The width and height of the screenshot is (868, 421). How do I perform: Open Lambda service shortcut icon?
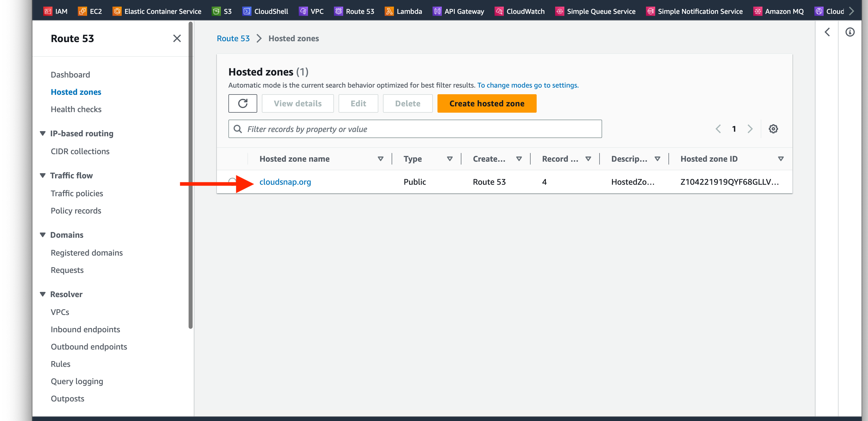(389, 11)
